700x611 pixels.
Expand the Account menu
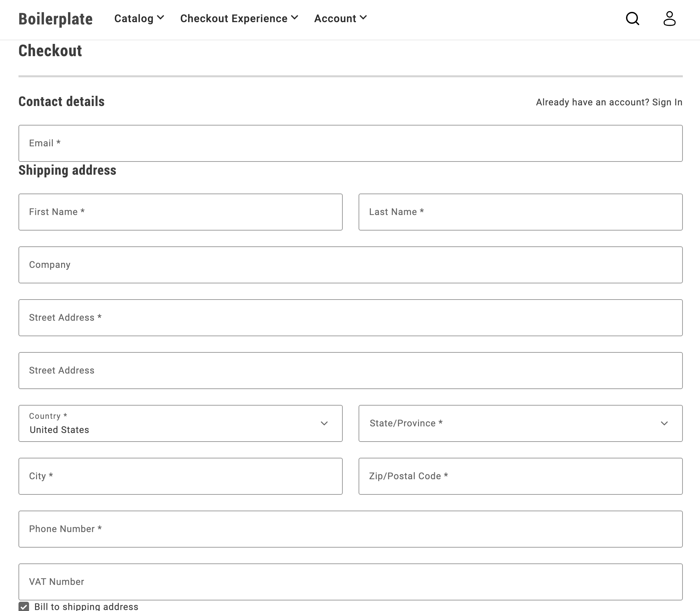click(340, 18)
